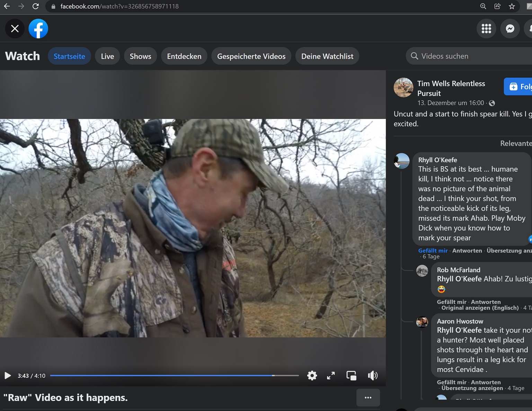Open the apps grid menu
Image resolution: width=532 pixels, height=411 pixels.
486,28
